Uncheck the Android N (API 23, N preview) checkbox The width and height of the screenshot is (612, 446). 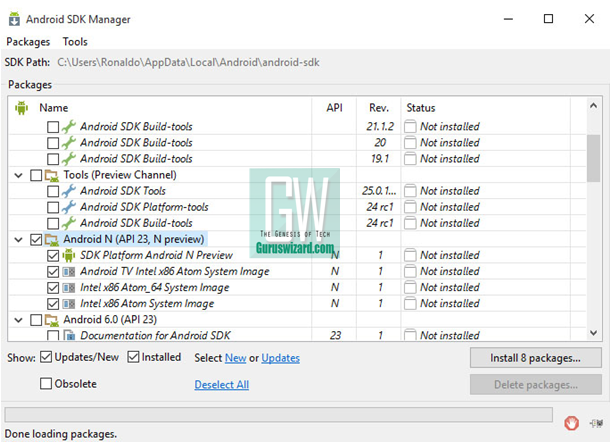(x=36, y=240)
